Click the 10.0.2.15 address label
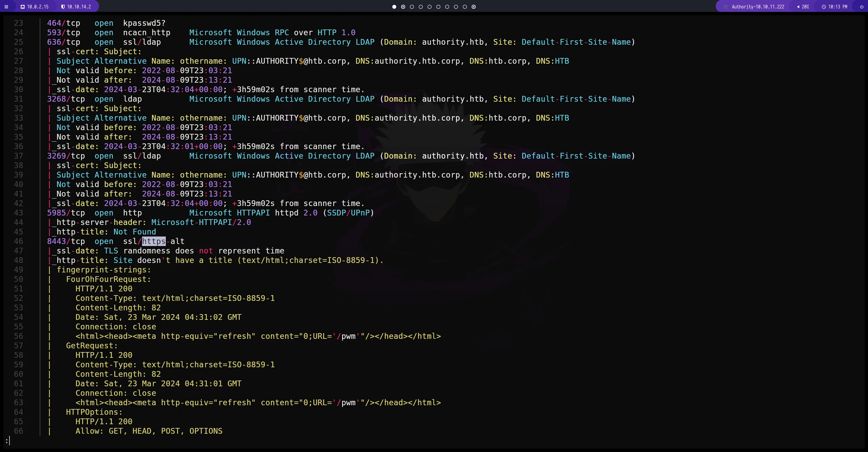Image resolution: width=868 pixels, height=452 pixels. [x=37, y=6]
